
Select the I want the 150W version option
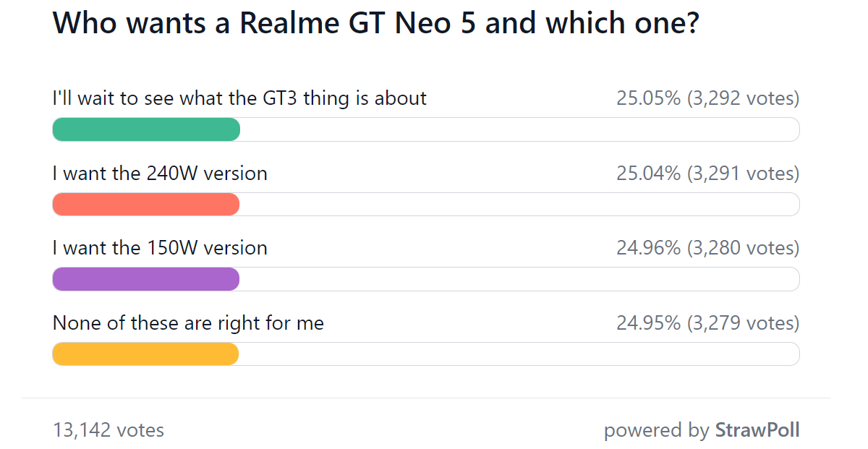pyautogui.click(x=160, y=248)
